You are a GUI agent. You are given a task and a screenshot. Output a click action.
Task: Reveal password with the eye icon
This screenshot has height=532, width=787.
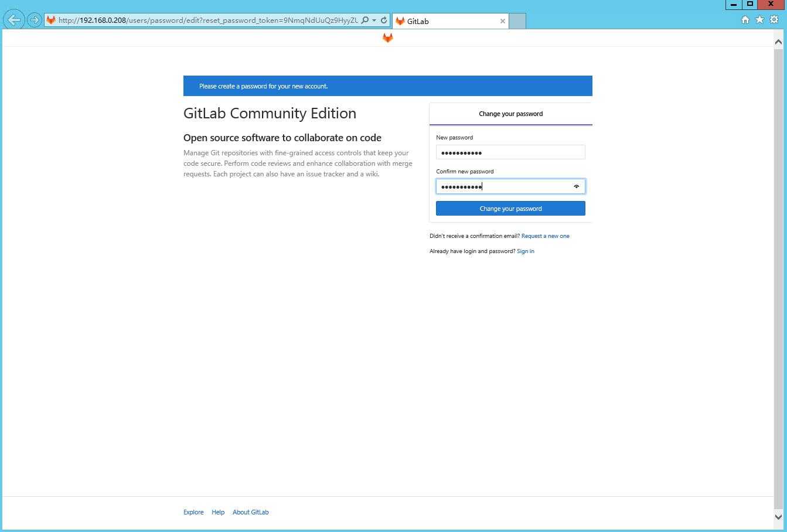click(577, 186)
